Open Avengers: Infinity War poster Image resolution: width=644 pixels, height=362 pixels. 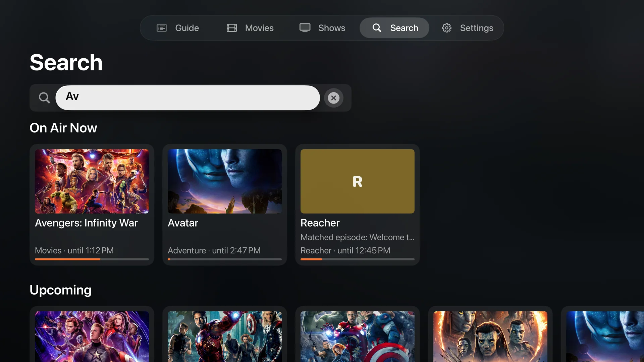(x=92, y=181)
